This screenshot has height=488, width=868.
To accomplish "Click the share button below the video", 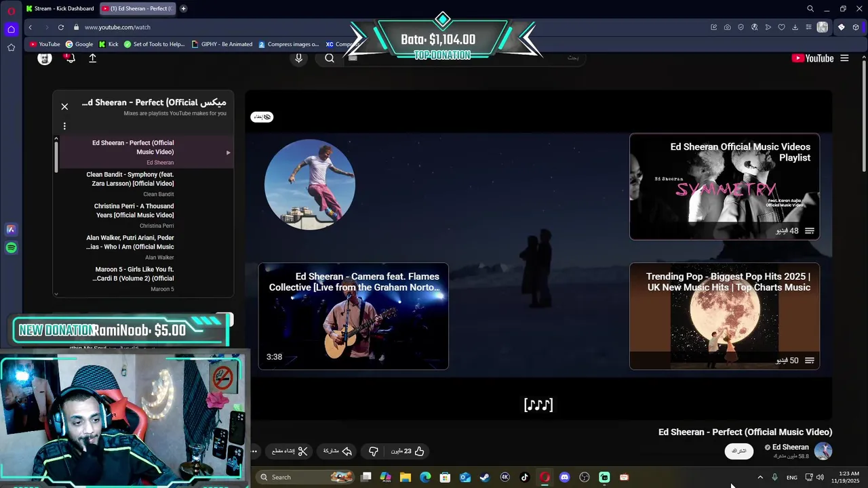I will point(338,451).
